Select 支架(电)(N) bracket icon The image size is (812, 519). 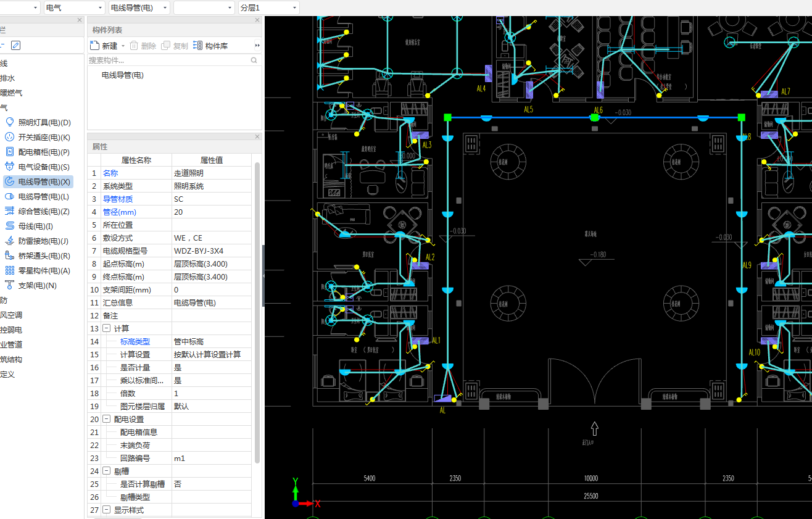pos(9,285)
